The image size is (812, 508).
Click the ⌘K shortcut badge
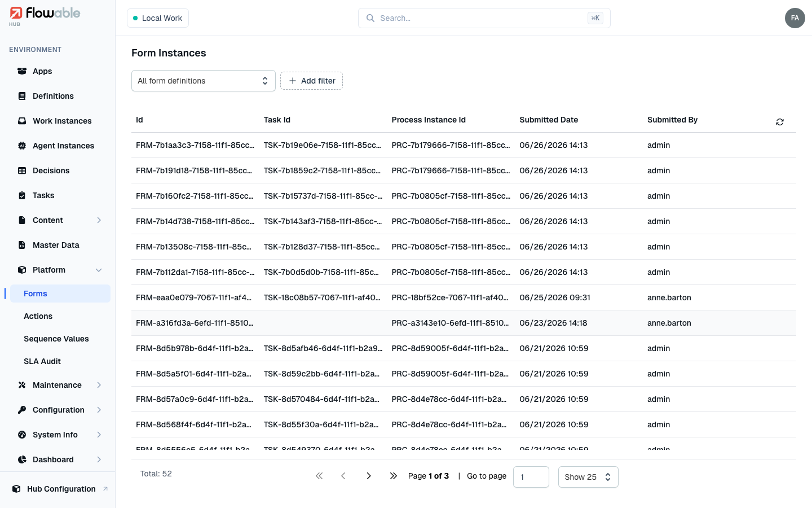[x=595, y=18]
